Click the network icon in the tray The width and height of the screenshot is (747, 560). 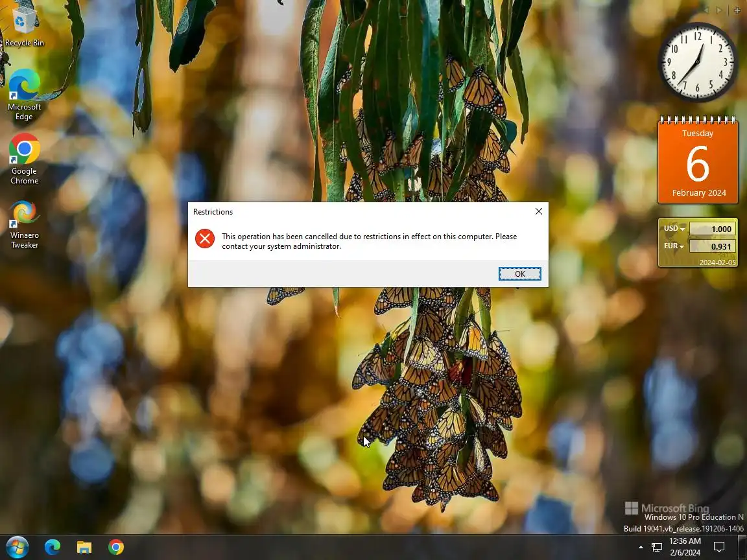[657, 547]
